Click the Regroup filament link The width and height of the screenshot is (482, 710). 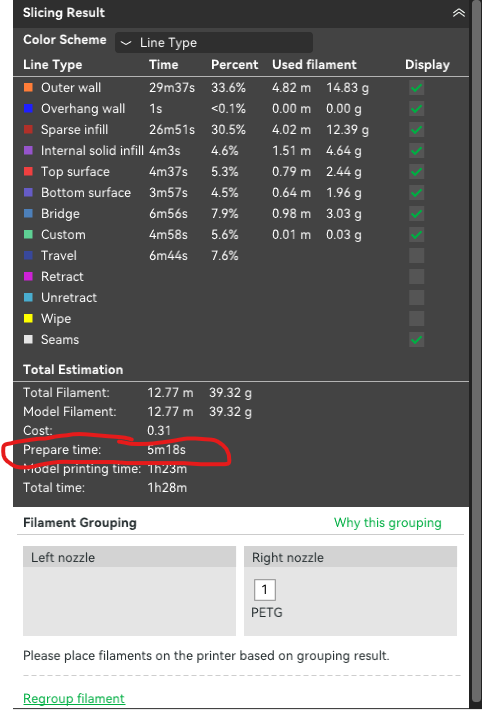pyautogui.click(x=74, y=698)
